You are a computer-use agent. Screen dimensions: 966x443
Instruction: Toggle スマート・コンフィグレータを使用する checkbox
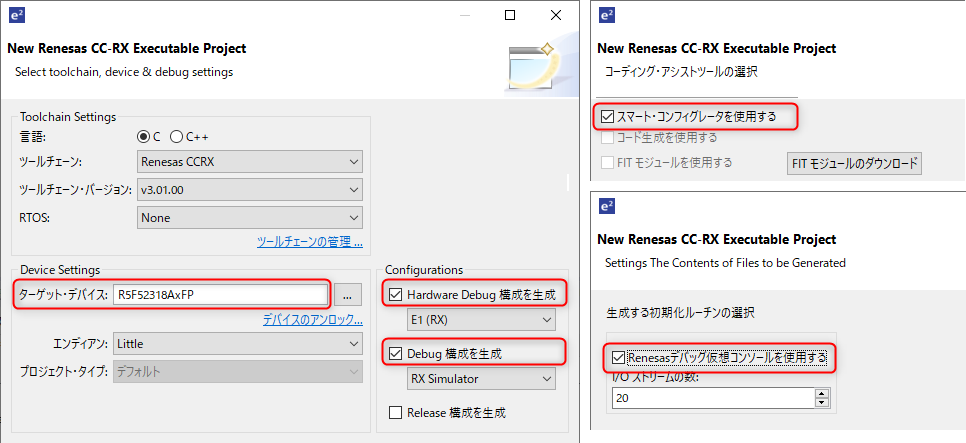tap(607, 116)
